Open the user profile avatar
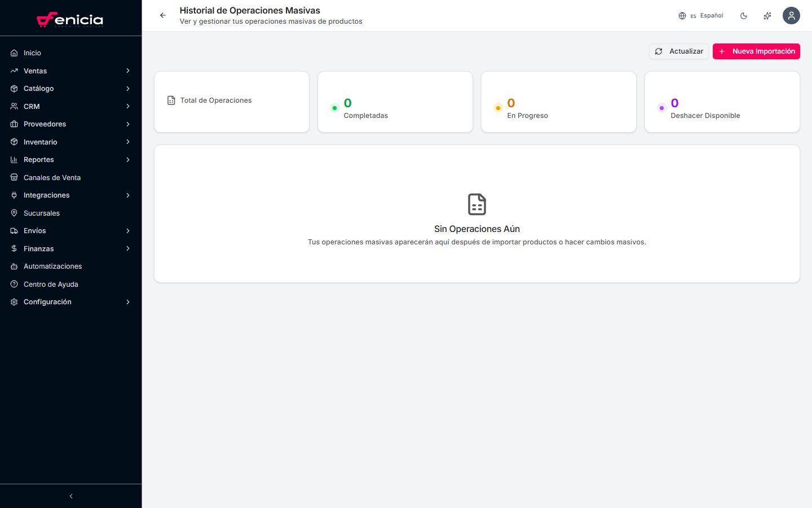This screenshot has width=812, height=508. 791,15
